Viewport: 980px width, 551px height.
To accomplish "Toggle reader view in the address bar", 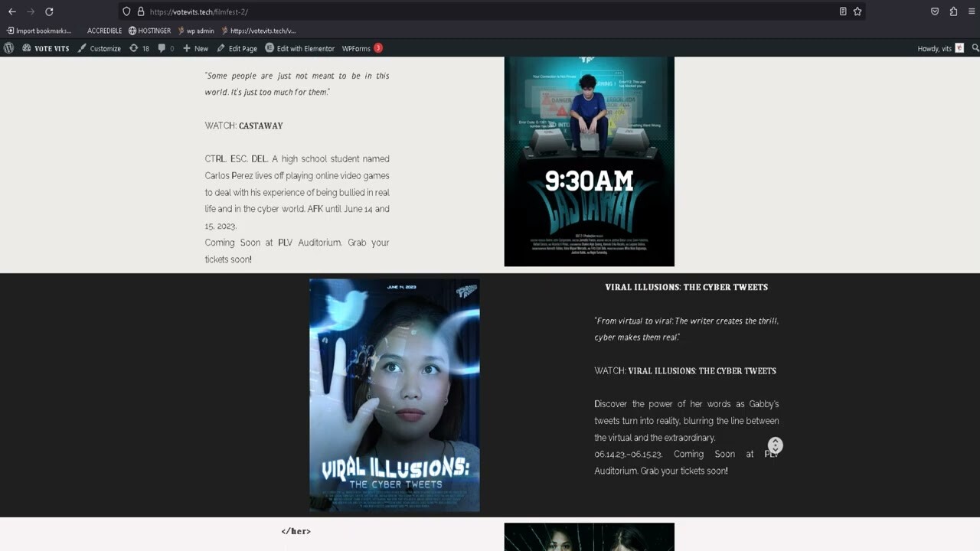I will click(x=844, y=11).
